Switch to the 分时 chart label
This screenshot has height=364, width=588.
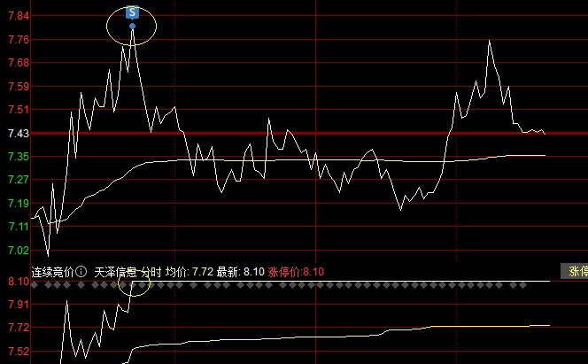pos(151,272)
